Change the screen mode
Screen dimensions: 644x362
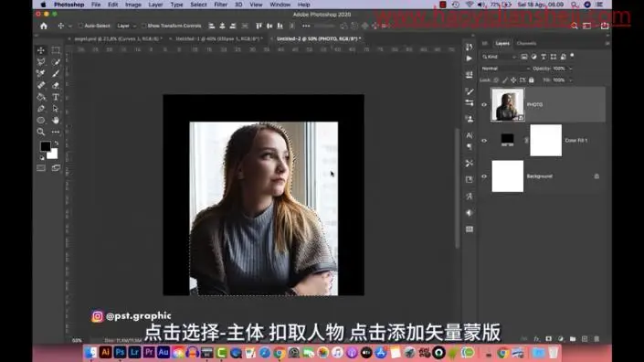[x=56, y=167]
